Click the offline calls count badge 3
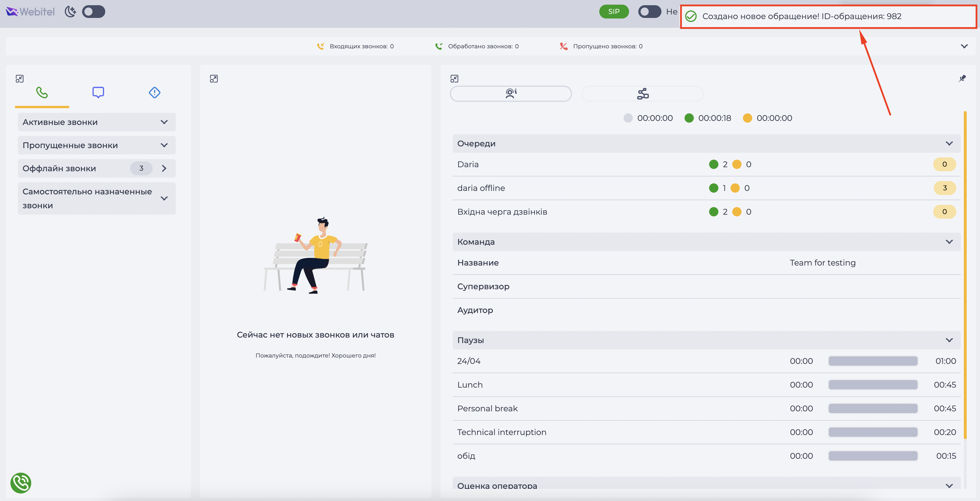 pyautogui.click(x=141, y=168)
